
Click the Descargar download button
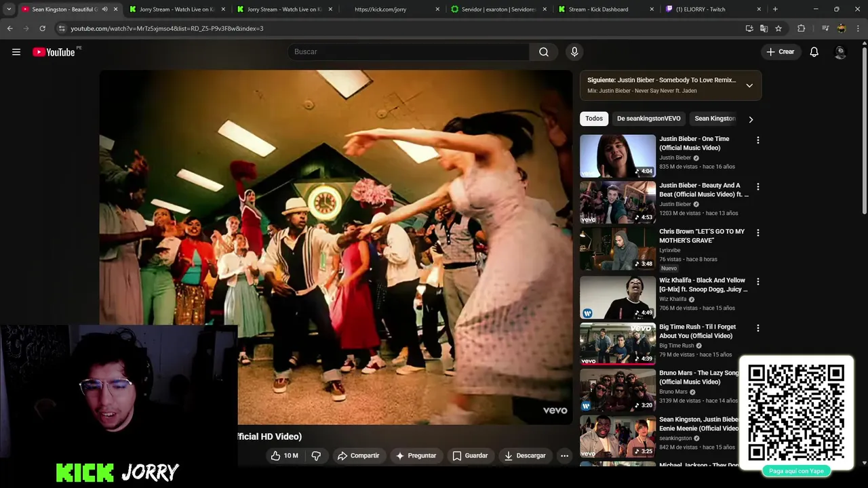click(525, 455)
